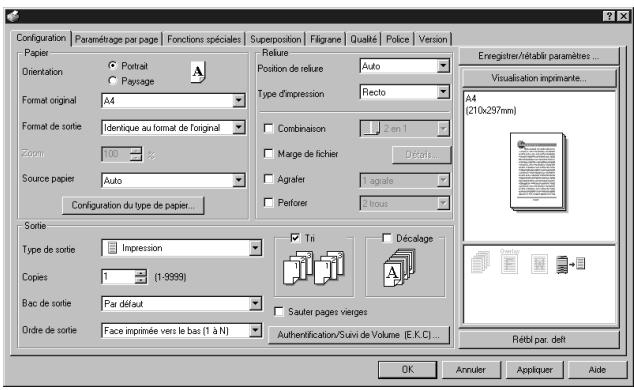Click the A4 page preview thumbnail
This screenshot has width=634, height=390.
(x=538, y=172)
